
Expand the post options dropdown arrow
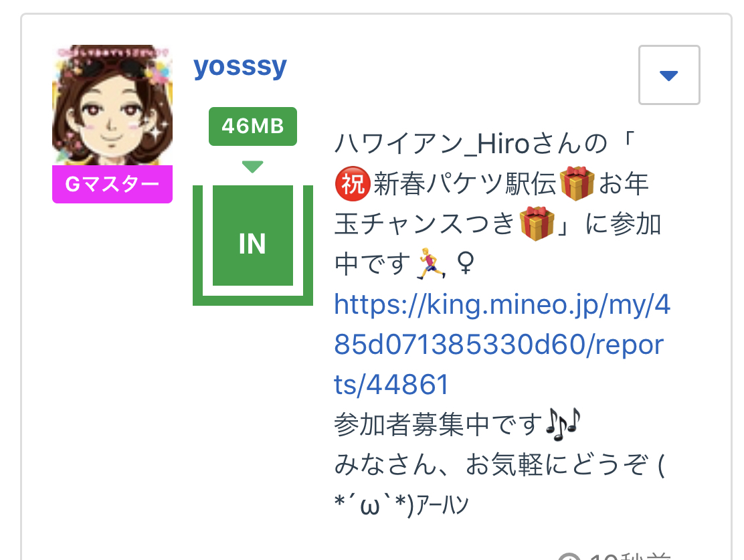669,75
